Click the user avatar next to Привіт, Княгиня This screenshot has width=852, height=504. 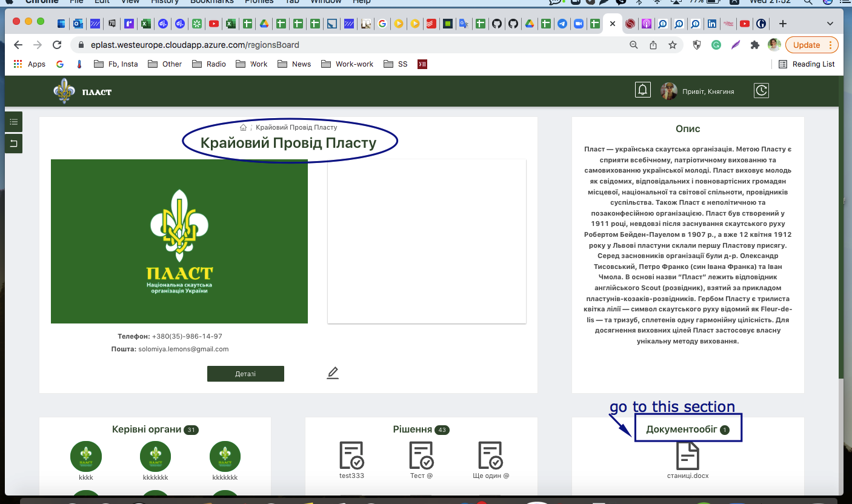click(669, 91)
